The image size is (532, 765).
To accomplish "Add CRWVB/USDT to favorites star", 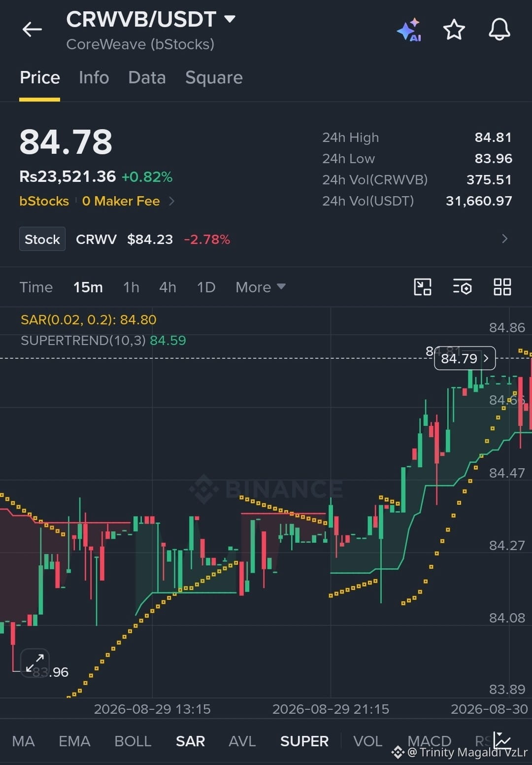I will (x=454, y=30).
